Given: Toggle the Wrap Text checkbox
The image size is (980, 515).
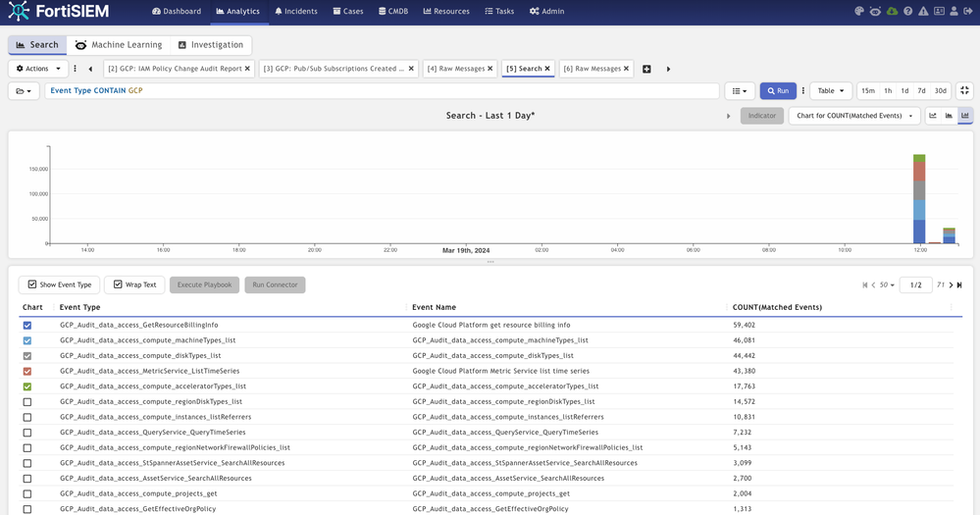Looking at the screenshot, I should pyautogui.click(x=118, y=284).
